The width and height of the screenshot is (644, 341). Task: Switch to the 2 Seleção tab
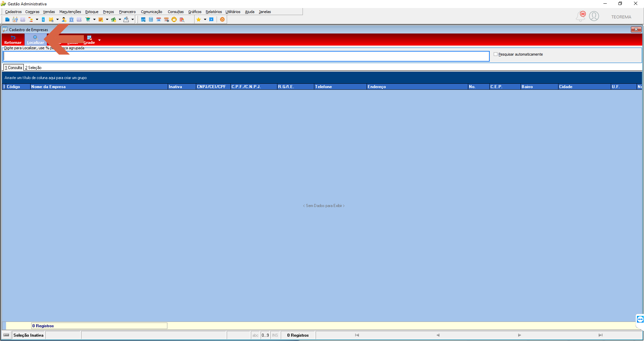(33, 68)
